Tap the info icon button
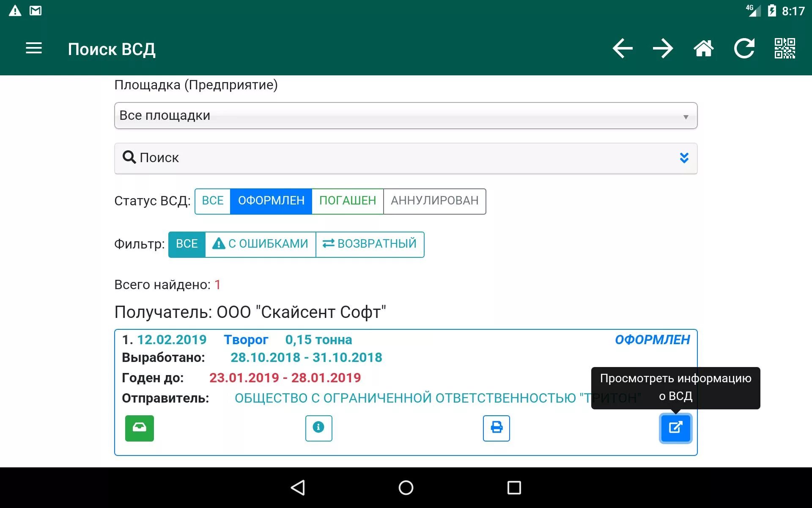 coord(318,428)
